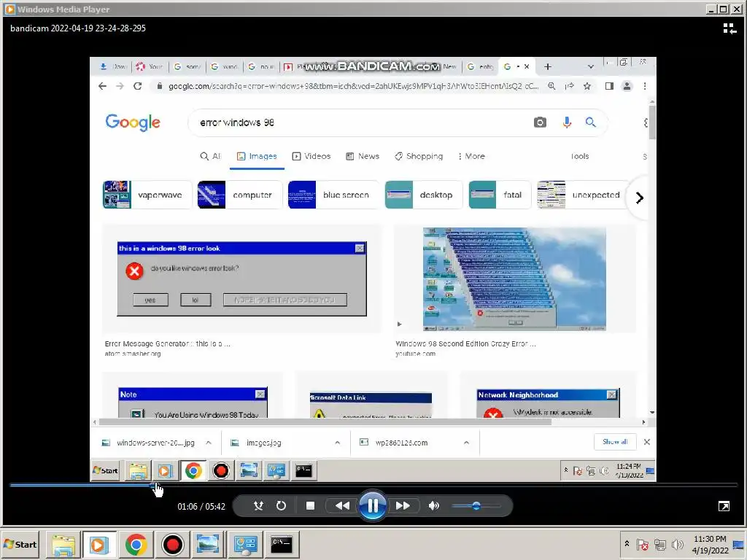Open Control Panel icon on taskbar
The height and width of the screenshot is (560, 747).
(x=245, y=545)
